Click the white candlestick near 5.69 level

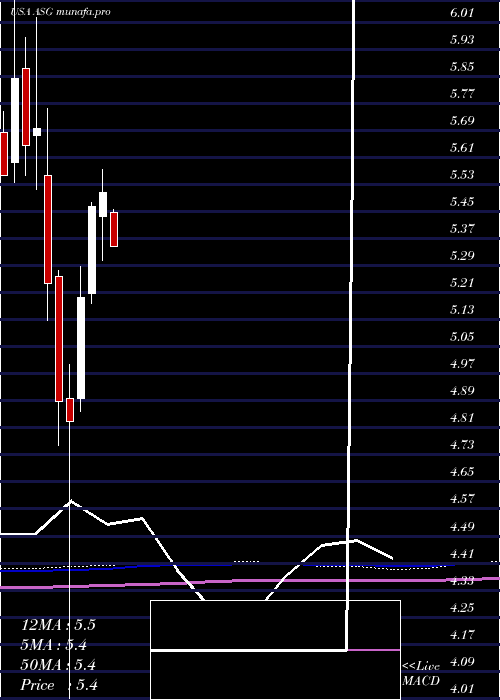click(x=37, y=132)
